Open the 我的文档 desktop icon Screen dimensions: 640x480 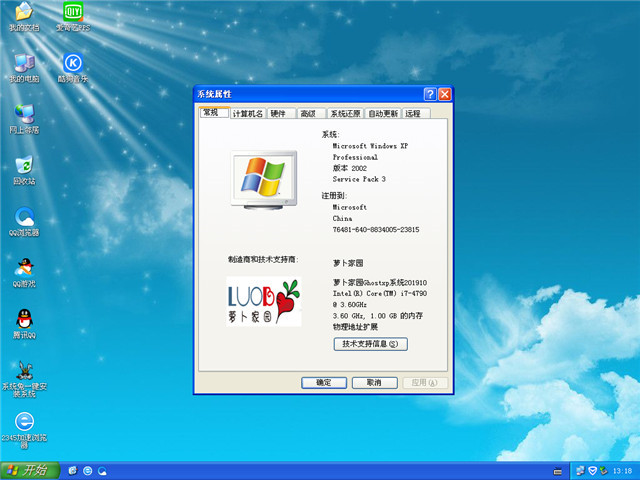(x=24, y=16)
